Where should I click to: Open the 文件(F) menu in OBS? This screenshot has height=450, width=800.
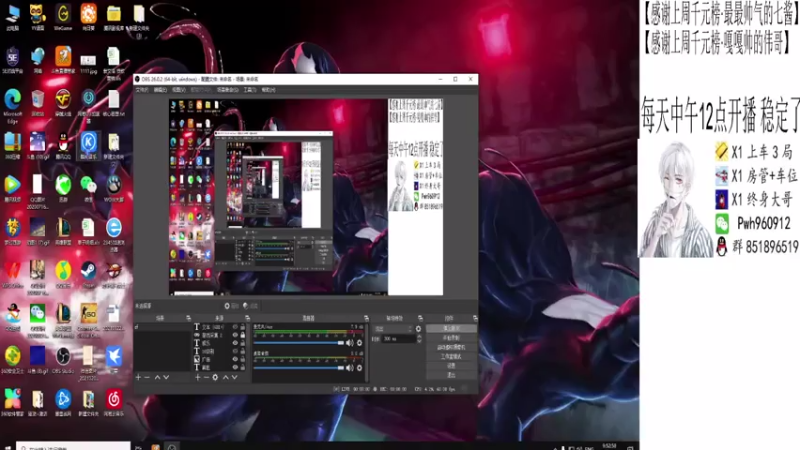click(142, 90)
